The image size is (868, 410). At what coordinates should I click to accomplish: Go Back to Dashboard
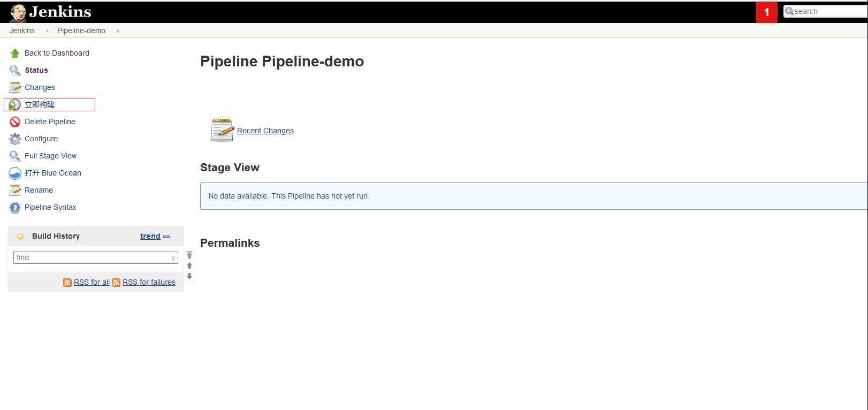click(x=57, y=53)
